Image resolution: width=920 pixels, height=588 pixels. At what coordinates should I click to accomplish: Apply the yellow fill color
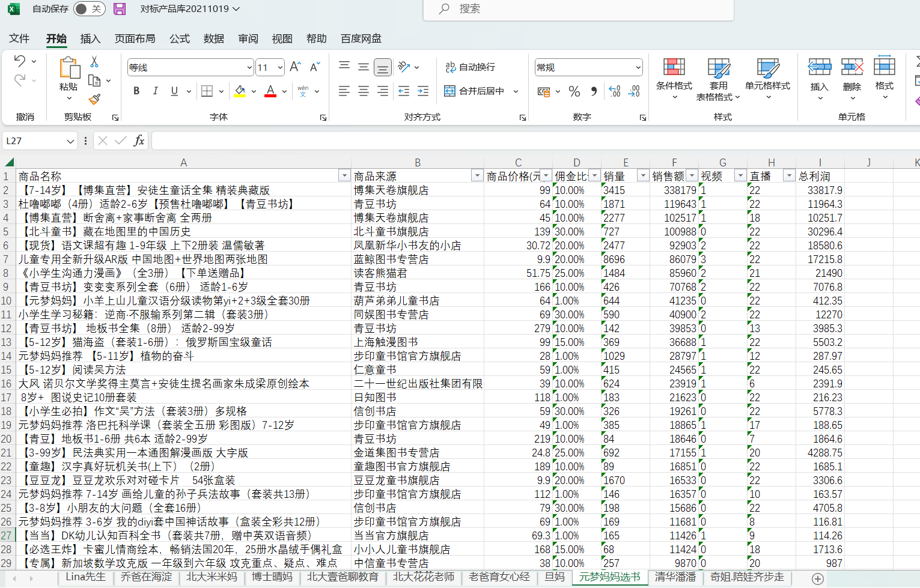(240, 91)
